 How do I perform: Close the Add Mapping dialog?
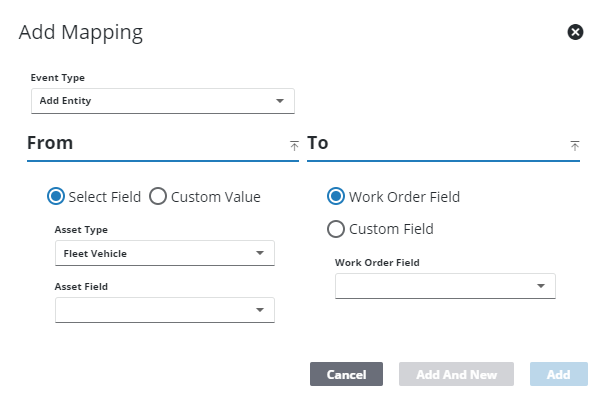(575, 32)
